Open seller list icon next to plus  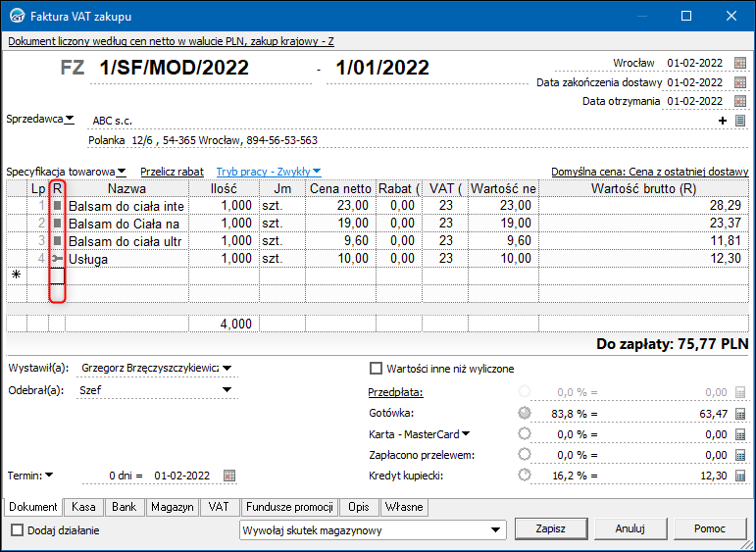[740, 121]
